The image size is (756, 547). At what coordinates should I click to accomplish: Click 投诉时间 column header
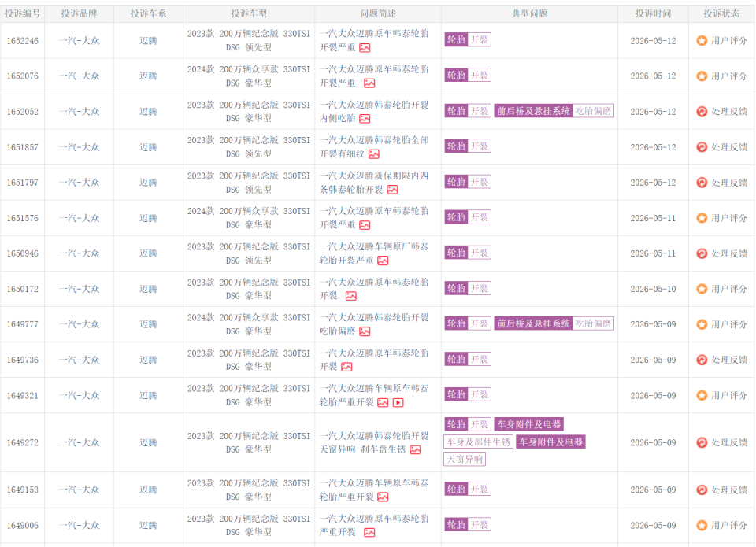[x=654, y=13]
